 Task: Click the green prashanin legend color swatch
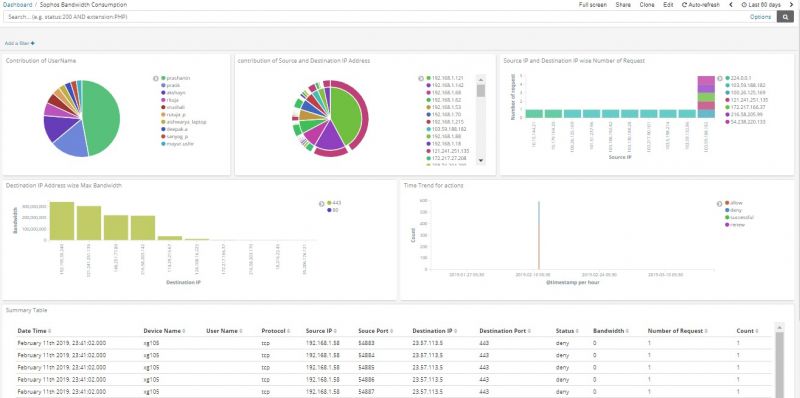pos(163,78)
